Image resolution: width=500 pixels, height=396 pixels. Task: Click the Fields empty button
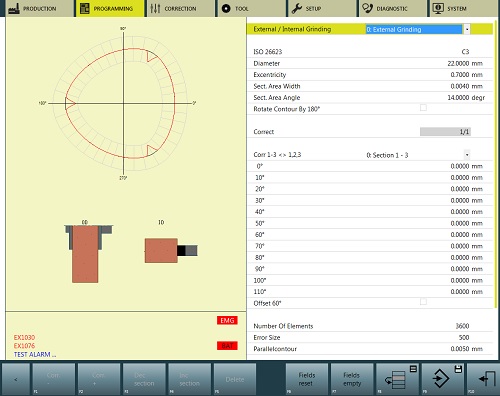click(352, 379)
